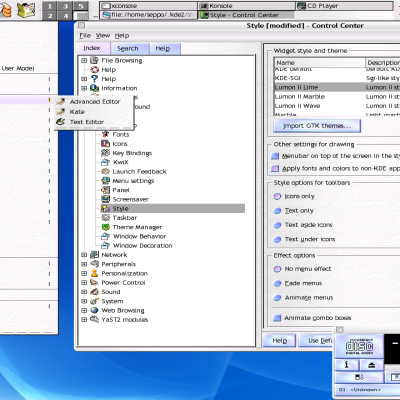Click the Theme Manager icon

pos(106,227)
